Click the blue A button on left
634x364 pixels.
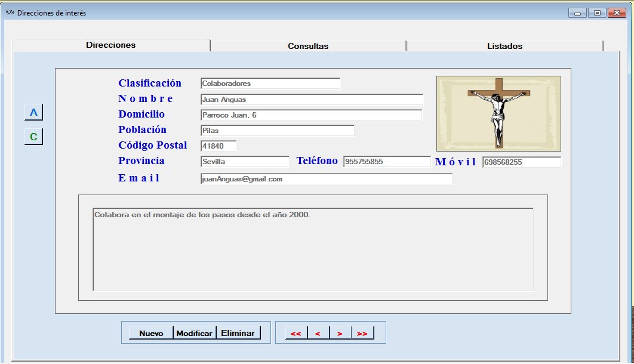tap(33, 112)
